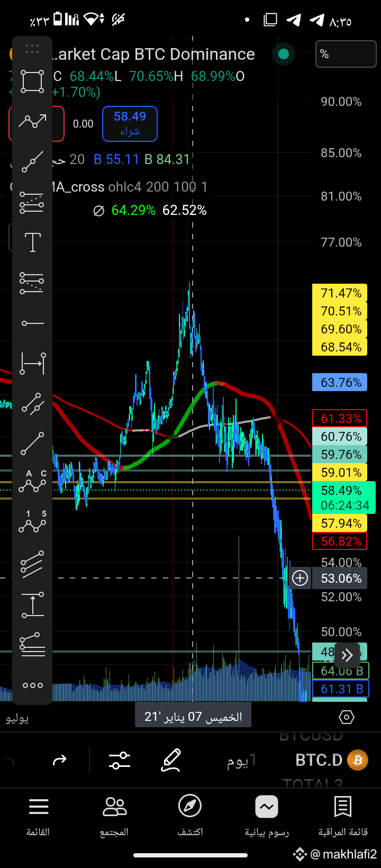Tap the redo arrow icon

point(60,760)
